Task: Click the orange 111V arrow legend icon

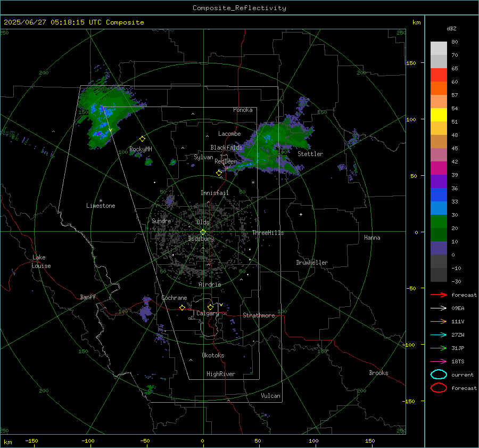Action: click(x=439, y=321)
